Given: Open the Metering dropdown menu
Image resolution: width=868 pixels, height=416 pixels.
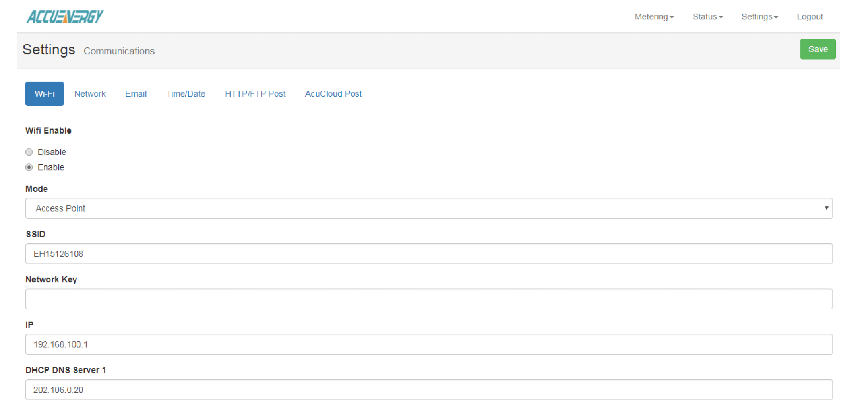Looking at the screenshot, I should 654,17.
